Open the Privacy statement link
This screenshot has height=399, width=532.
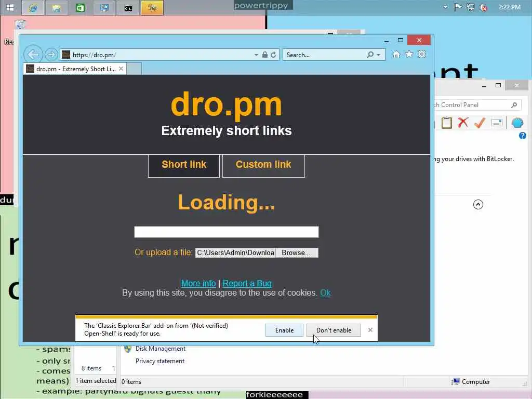click(160, 361)
